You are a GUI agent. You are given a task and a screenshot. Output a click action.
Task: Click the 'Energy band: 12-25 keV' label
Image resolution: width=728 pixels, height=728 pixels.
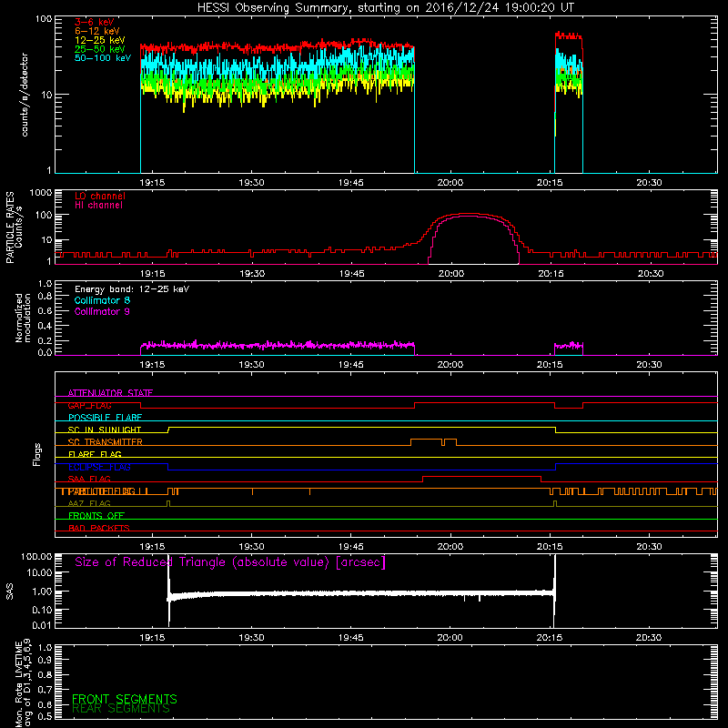[132, 289]
